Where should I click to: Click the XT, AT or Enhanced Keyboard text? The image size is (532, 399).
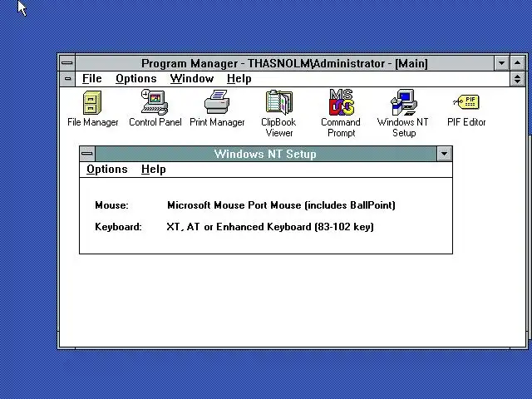(x=270, y=227)
